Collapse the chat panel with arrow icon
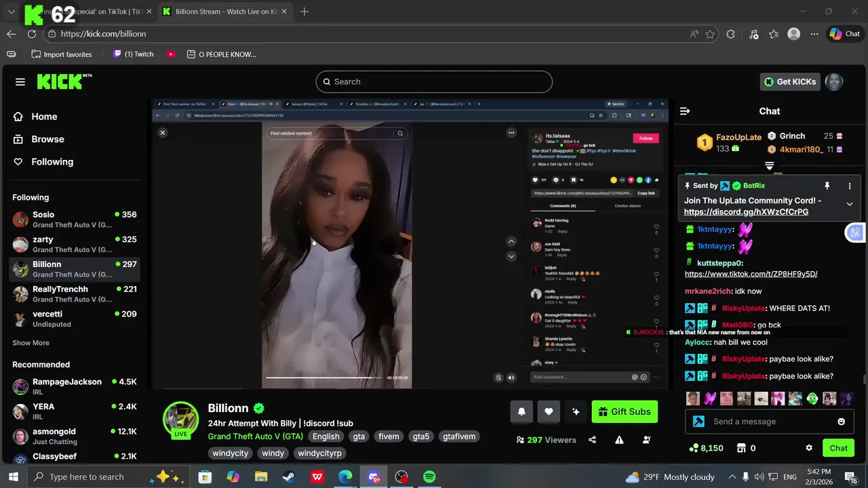868x488 pixels. click(x=685, y=111)
